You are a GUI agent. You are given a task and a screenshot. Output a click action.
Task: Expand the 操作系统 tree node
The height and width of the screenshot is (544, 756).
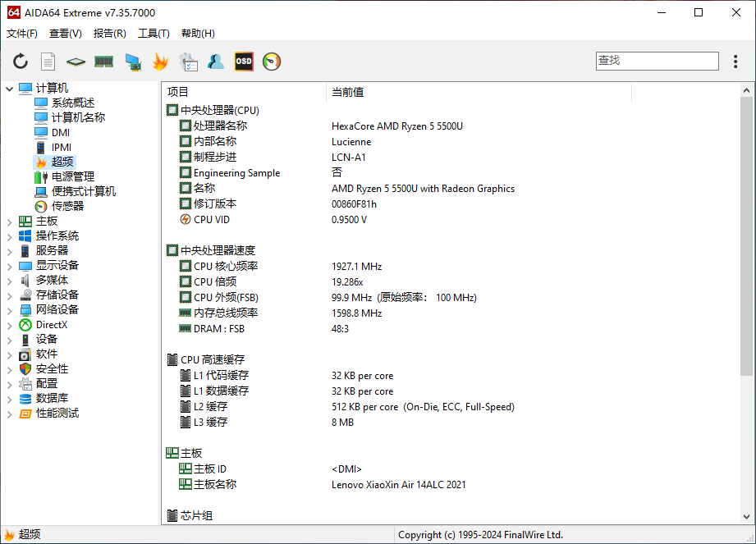click(x=9, y=236)
